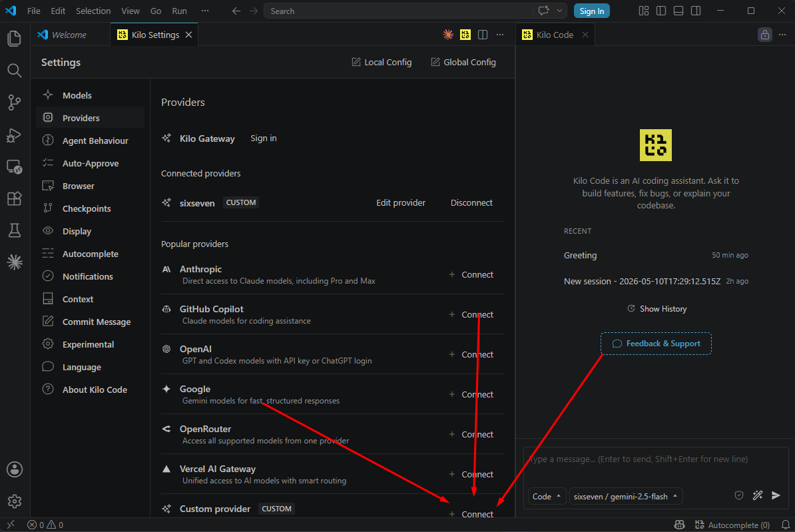Click Sign In button in title bar
Image resolution: width=795 pixels, height=532 pixels.
pos(592,11)
